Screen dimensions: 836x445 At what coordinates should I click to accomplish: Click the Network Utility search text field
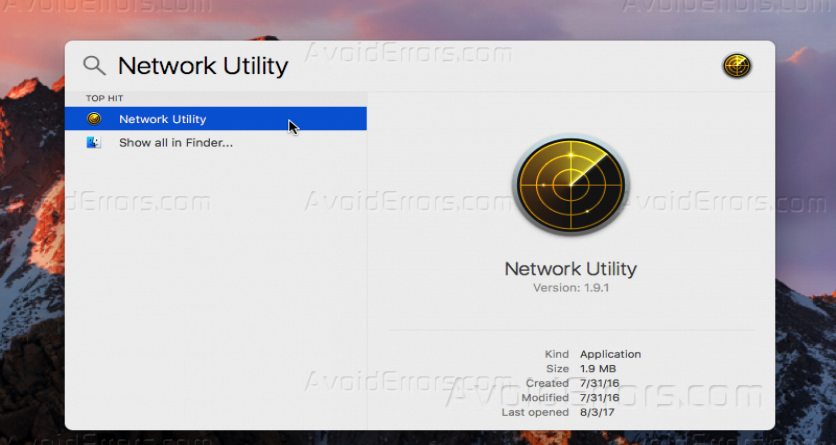tap(203, 66)
